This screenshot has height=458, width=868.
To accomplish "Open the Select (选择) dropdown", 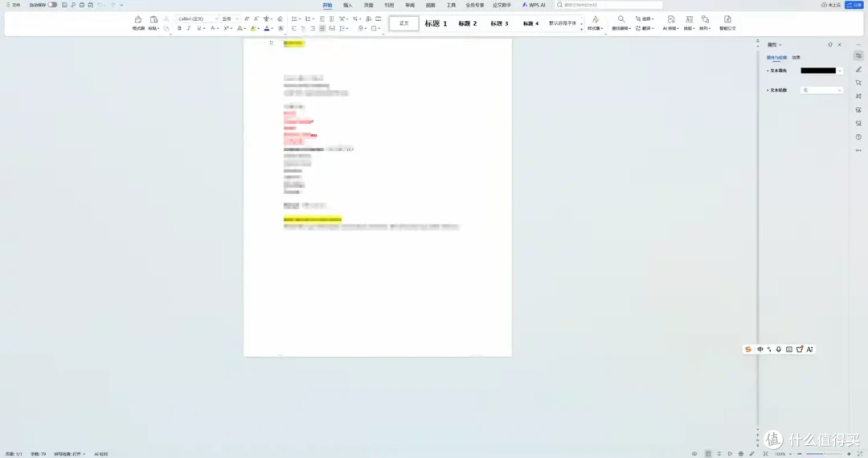I will [x=645, y=18].
